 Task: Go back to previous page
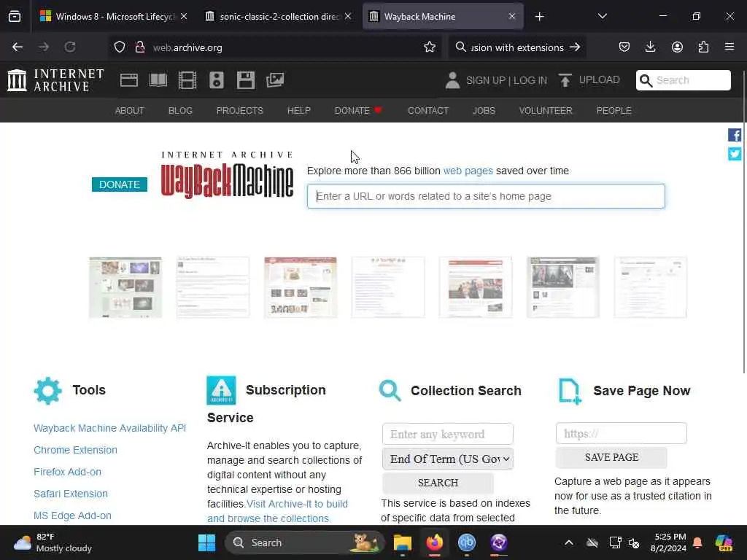point(18,47)
